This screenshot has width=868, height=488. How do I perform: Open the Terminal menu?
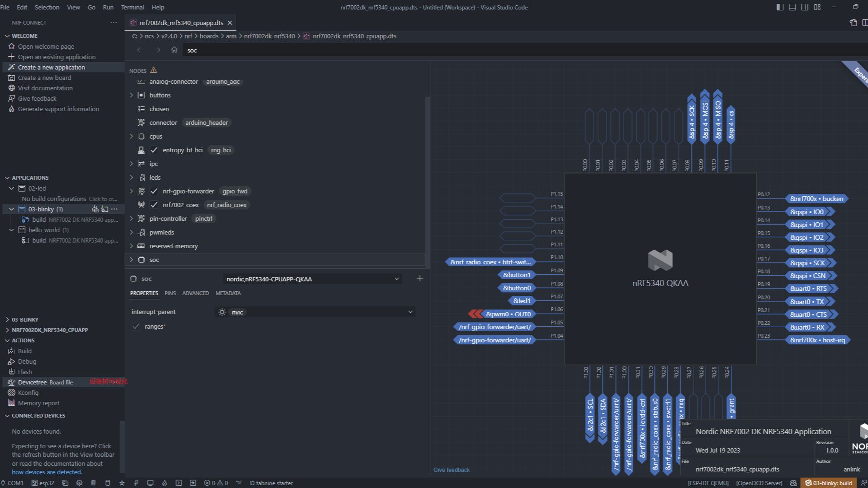[x=132, y=7]
